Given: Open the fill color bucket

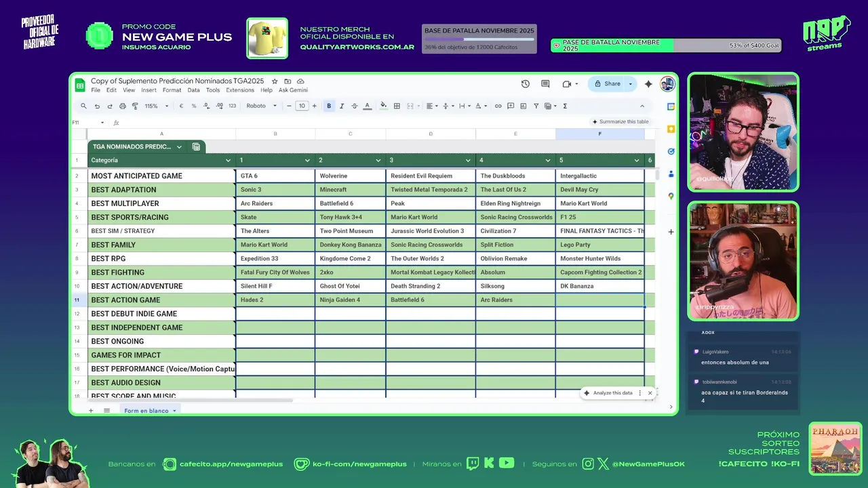Looking at the screenshot, I should [x=384, y=106].
